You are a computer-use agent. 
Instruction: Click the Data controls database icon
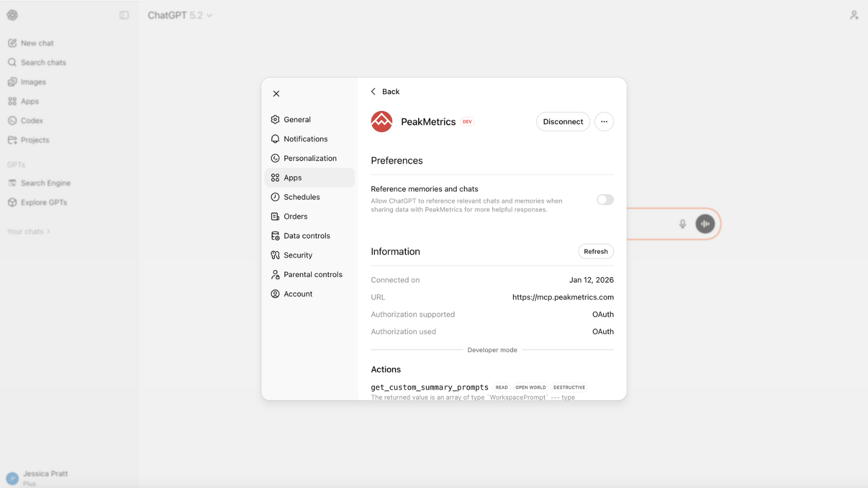tap(275, 236)
